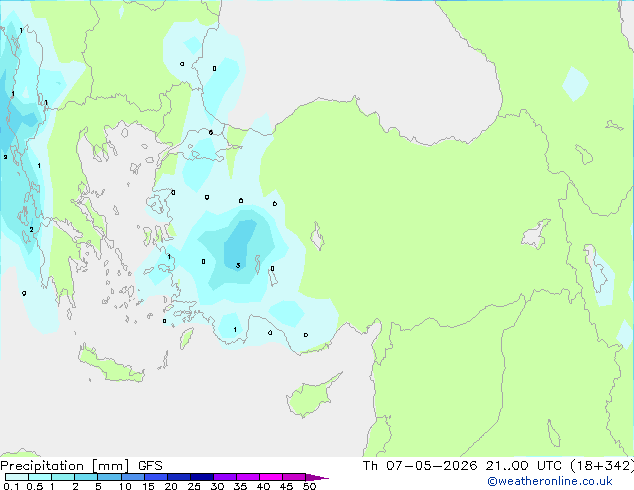Click the '0.1' legend scale label
The image size is (634, 490).
click(11, 486)
